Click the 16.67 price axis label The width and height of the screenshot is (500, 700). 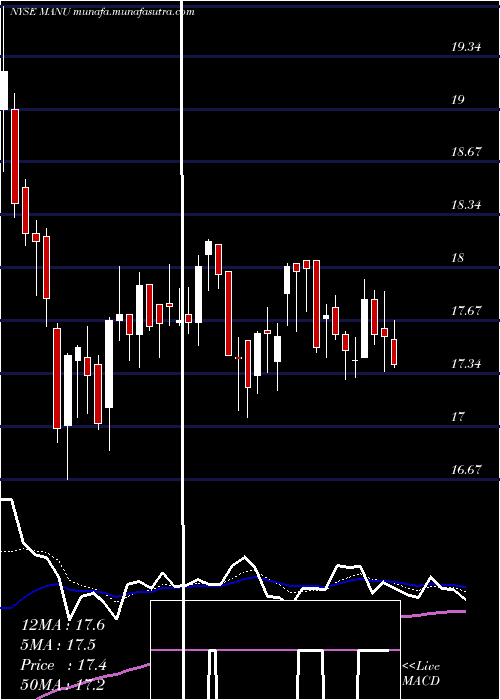(x=466, y=470)
